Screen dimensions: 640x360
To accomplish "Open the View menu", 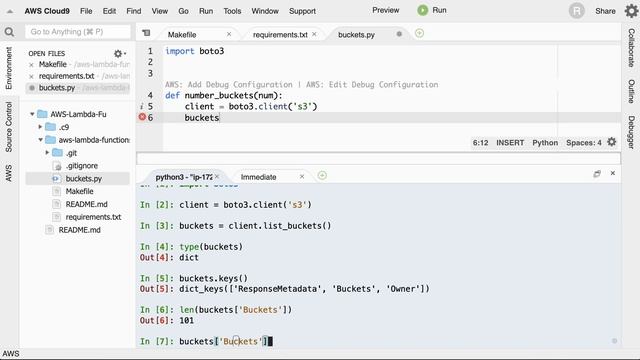I will [x=160, y=11].
